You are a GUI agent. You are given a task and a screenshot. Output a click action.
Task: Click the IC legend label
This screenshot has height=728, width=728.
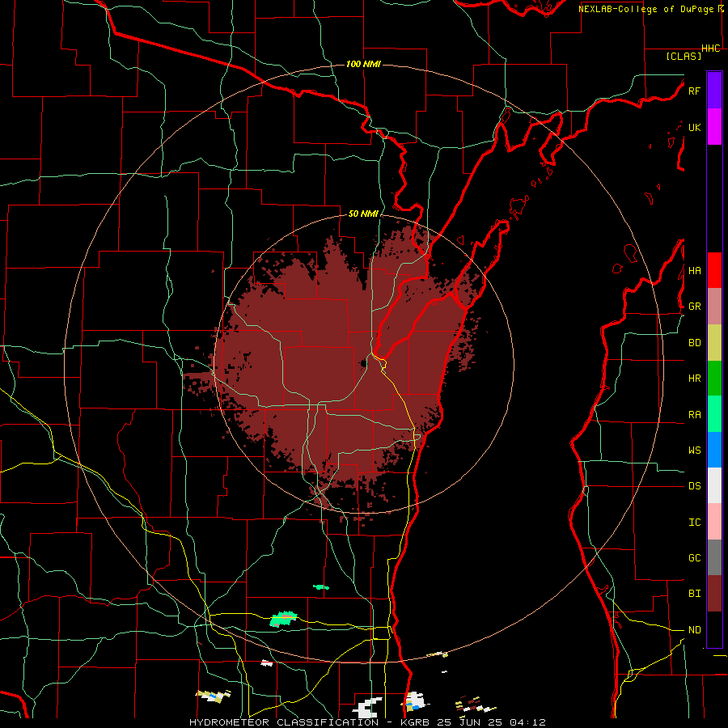[694, 523]
